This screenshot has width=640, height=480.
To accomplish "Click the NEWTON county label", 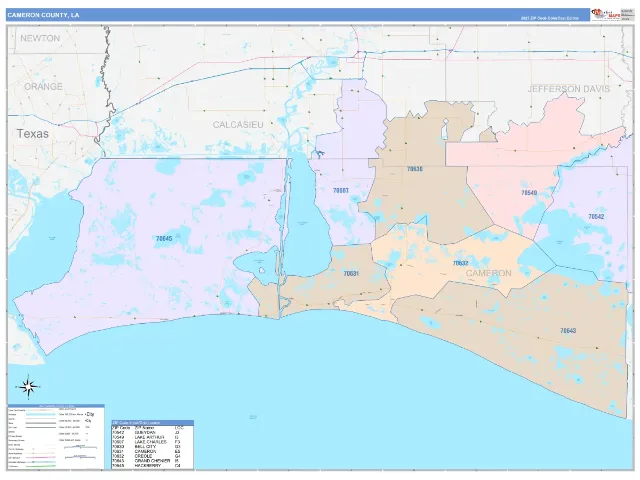I will tap(40, 38).
